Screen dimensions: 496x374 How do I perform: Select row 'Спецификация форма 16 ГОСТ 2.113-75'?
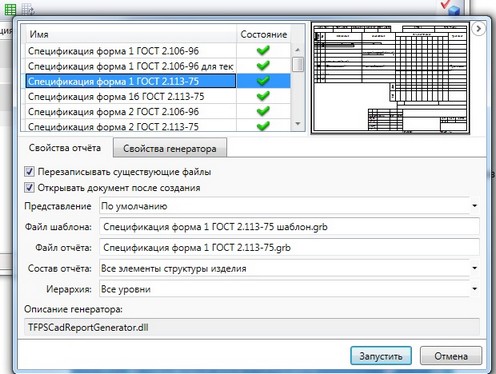tap(130, 96)
